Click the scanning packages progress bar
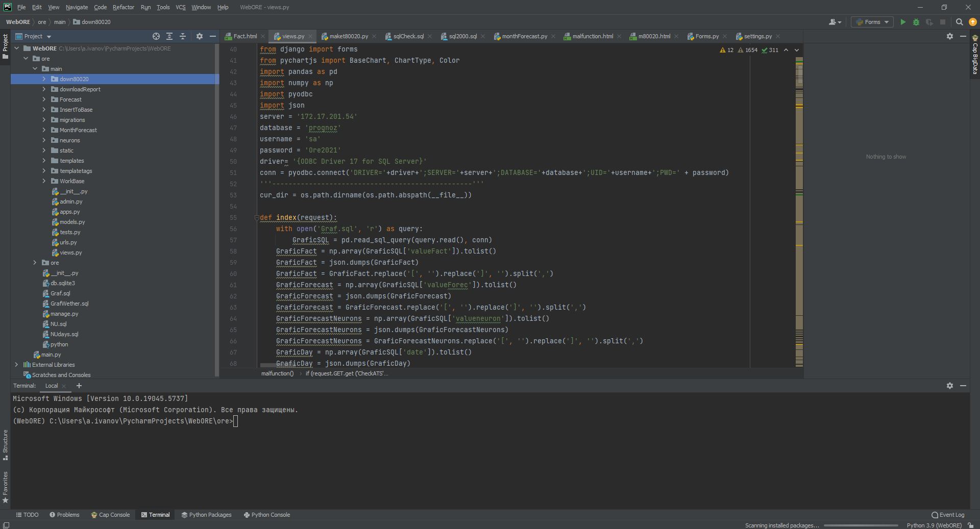Image resolution: width=980 pixels, height=529 pixels. coord(861,525)
